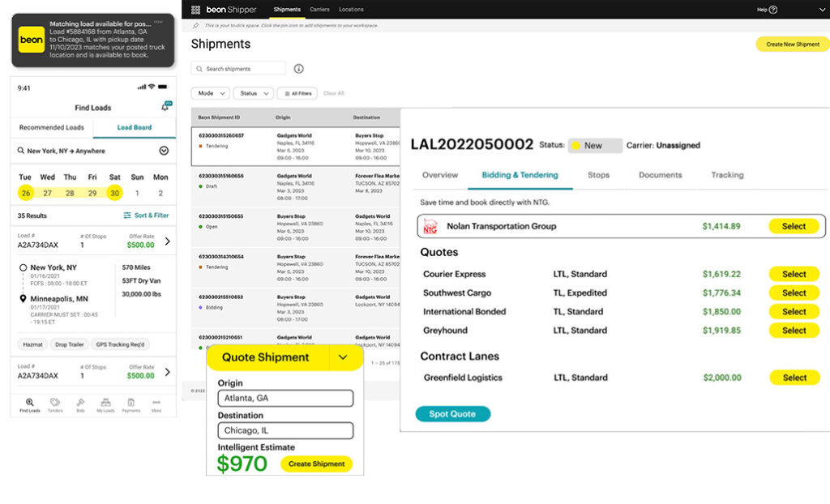Select Tuesday the 26th in date strip
Viewport: 830px width, 504px height.
[x=25, y=193]
